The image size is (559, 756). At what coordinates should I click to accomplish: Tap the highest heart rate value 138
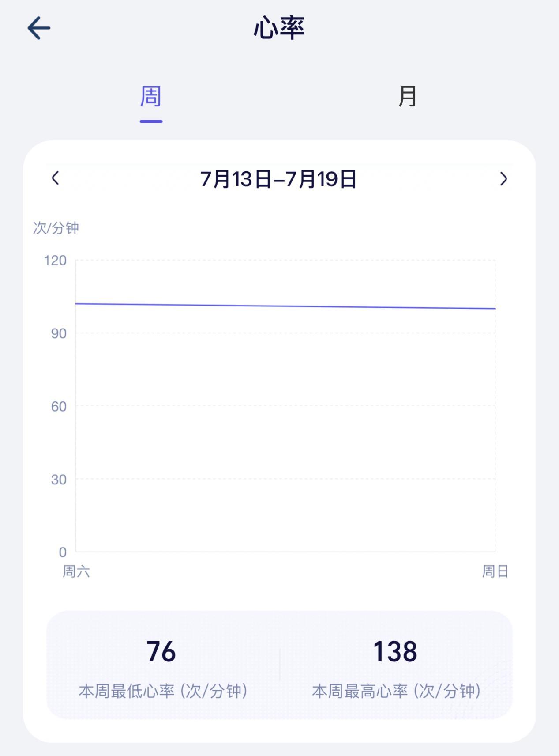pyautogui.click(x=395, y=651)
